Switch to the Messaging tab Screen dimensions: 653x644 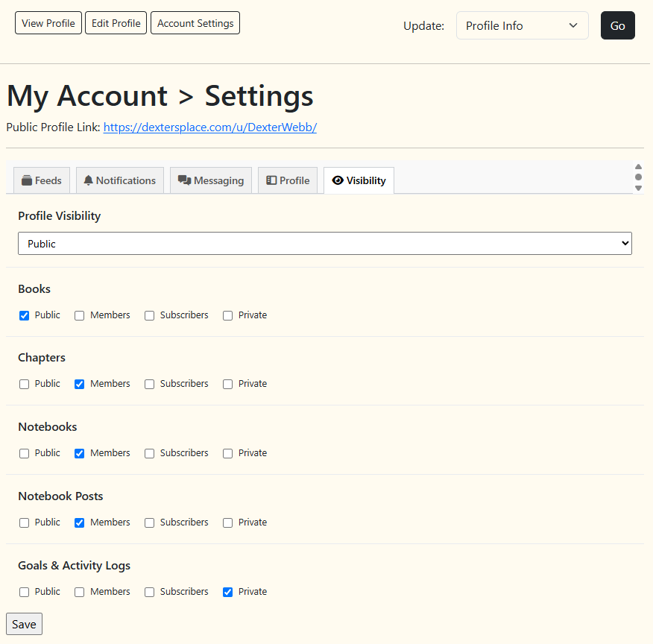[x=211, y=180]
